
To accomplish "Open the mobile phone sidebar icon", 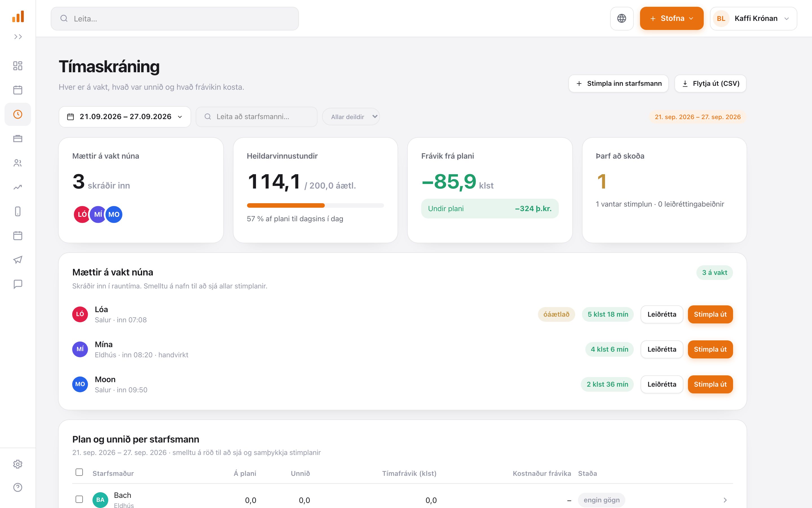I will coord(18,211).
